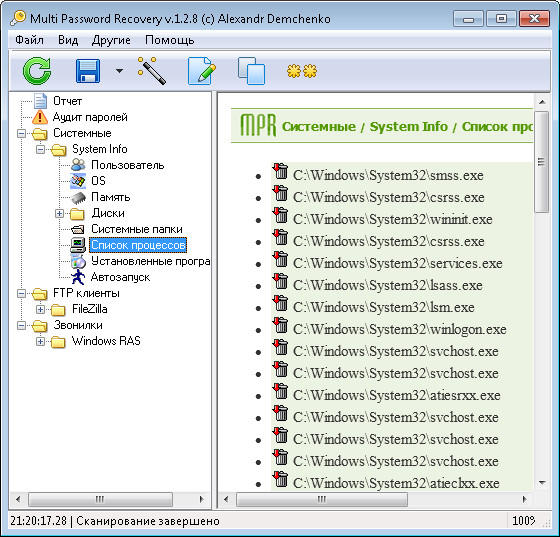Click the edit document pencil icon

point(202,71)
